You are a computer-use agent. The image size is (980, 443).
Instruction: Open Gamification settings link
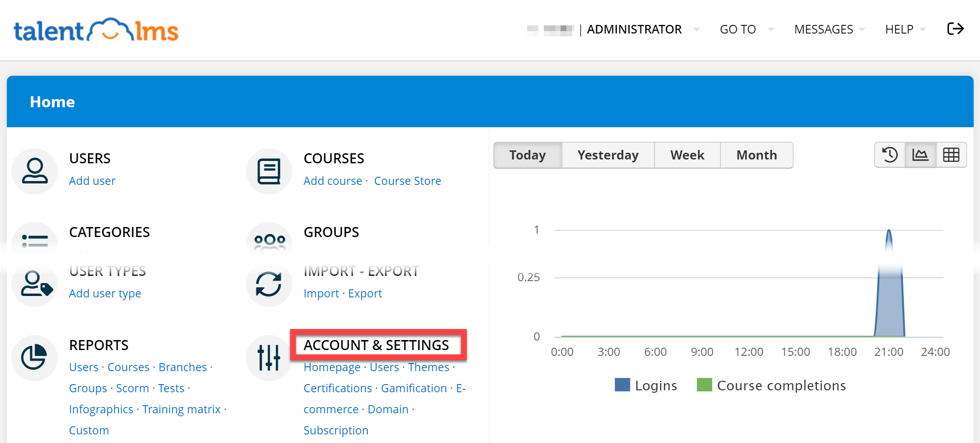[414, 388]
